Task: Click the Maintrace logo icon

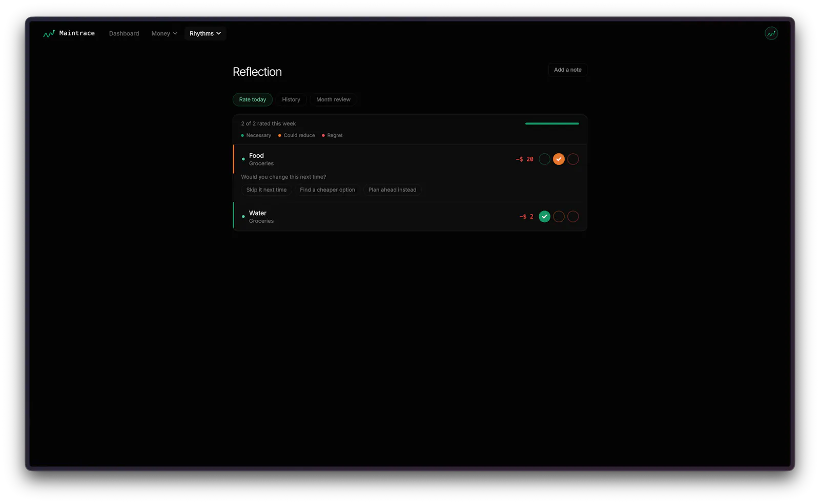Action: tap(49, 34)
